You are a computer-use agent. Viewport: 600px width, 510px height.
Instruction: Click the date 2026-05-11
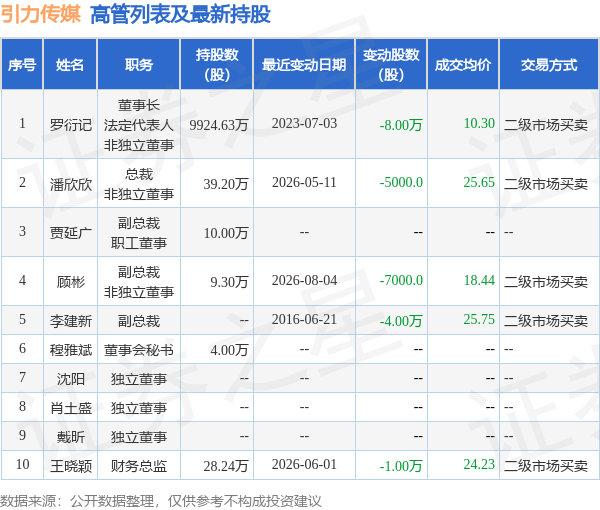[x=304, y=182]
